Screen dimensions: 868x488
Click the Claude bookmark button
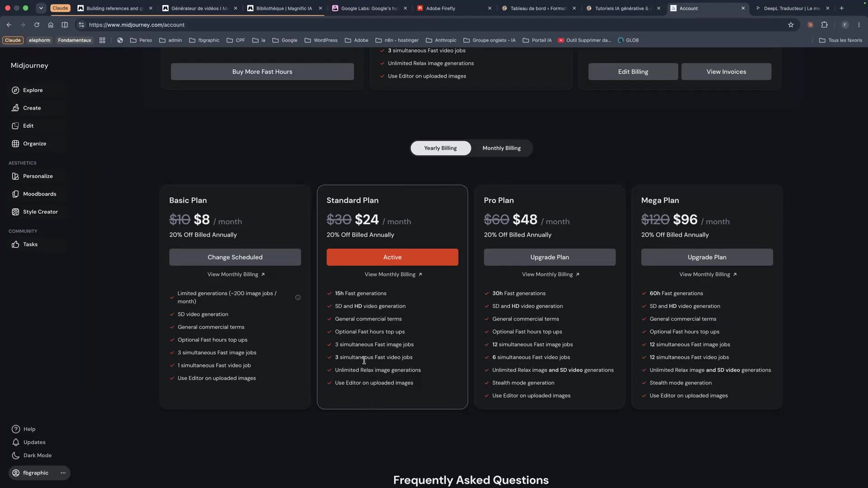13,40
